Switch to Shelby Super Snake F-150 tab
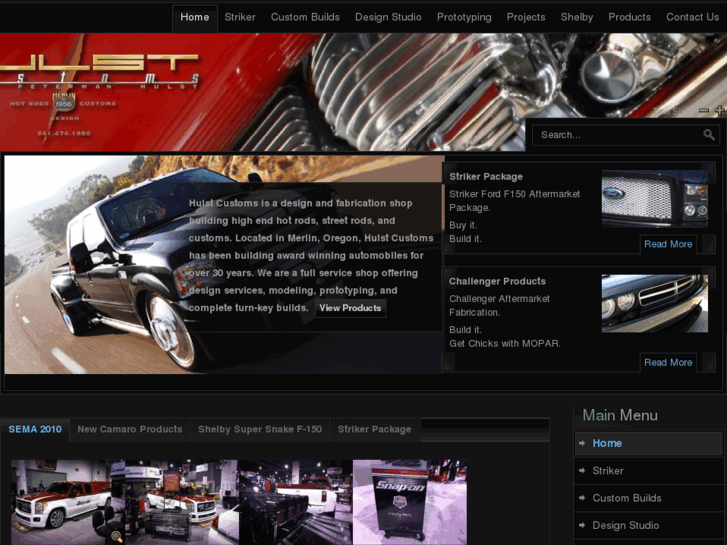This screenshot has width=727, height=545. [260, 430]
